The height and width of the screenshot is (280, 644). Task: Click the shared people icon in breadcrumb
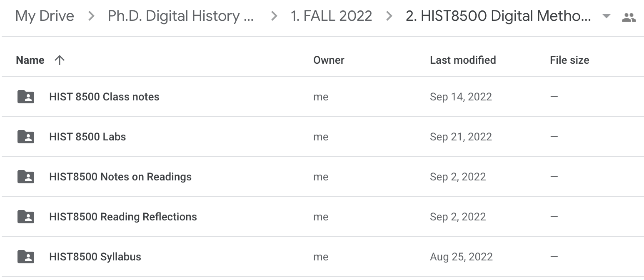click(x=629, y=17)
